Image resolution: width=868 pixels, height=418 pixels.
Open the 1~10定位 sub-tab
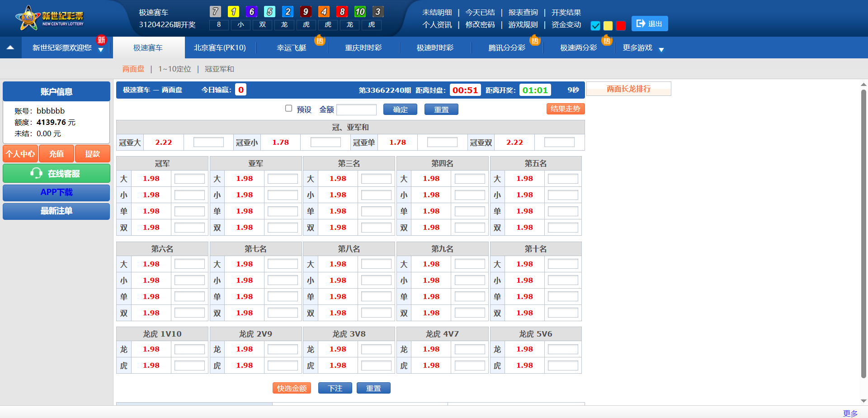pyautogui.click(x=175, y=69)
